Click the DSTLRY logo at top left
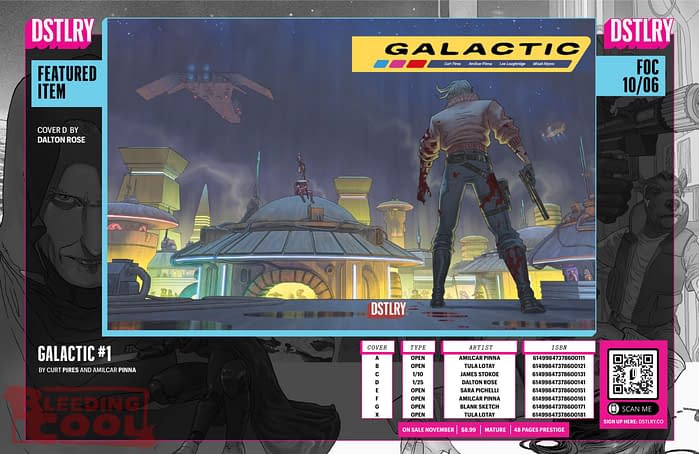This screenshot has width=699, height=454. click(61, 32)
